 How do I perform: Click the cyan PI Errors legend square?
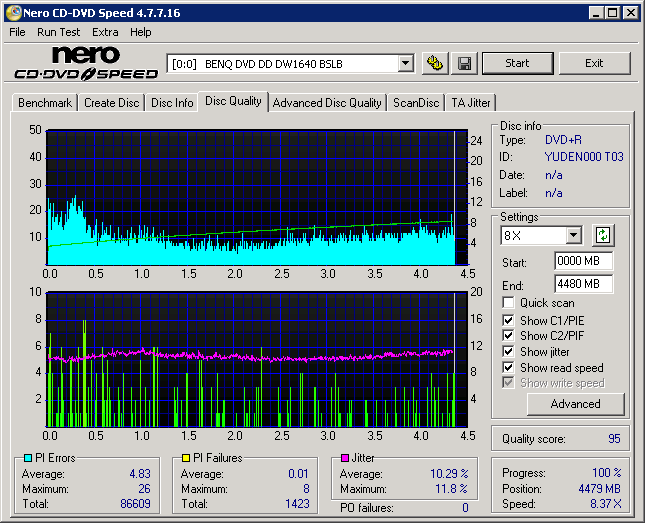[x=27, y=458]
